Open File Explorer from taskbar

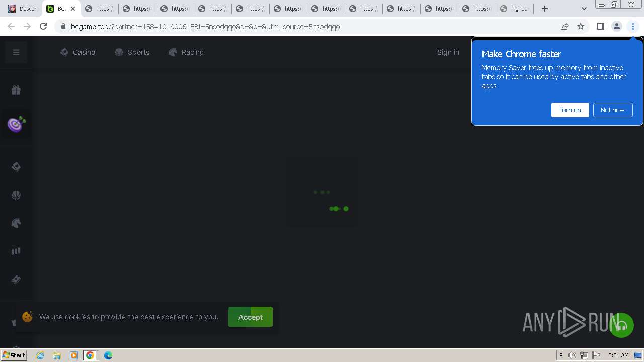point(57,355)
